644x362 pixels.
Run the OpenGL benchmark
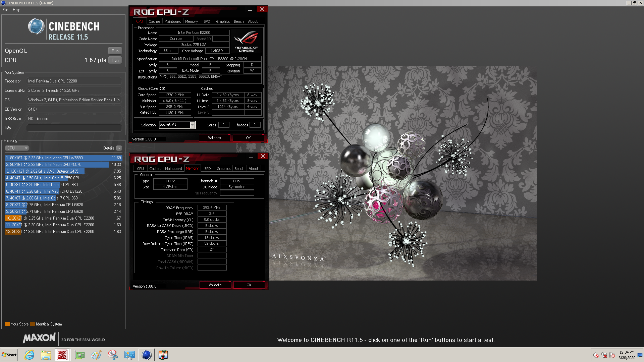point(115,51)
